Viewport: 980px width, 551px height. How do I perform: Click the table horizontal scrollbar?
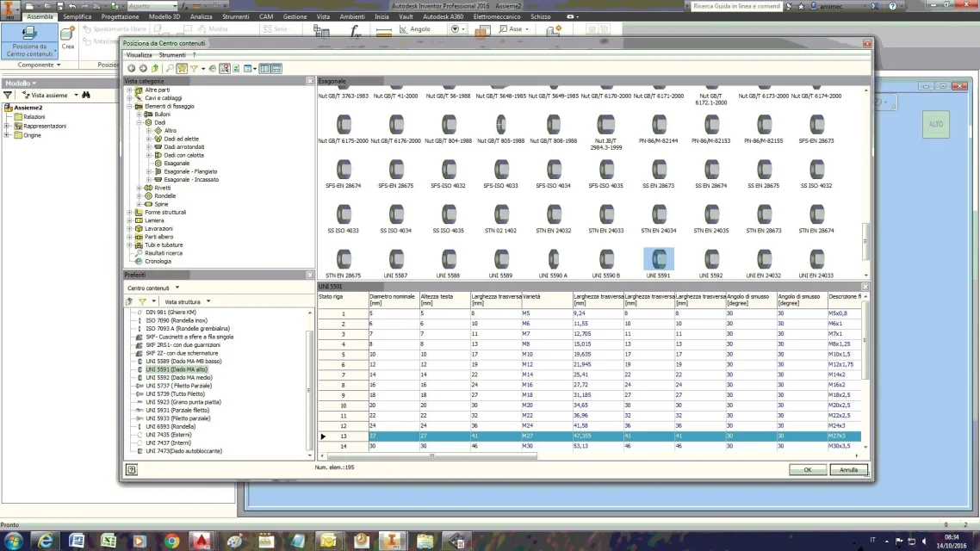pos(431,456)
